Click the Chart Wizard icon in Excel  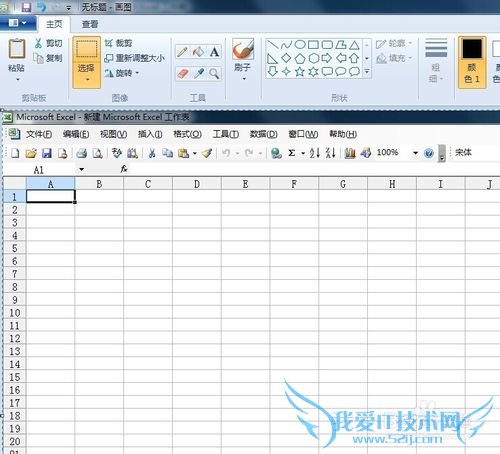click(x=350, y=153)
